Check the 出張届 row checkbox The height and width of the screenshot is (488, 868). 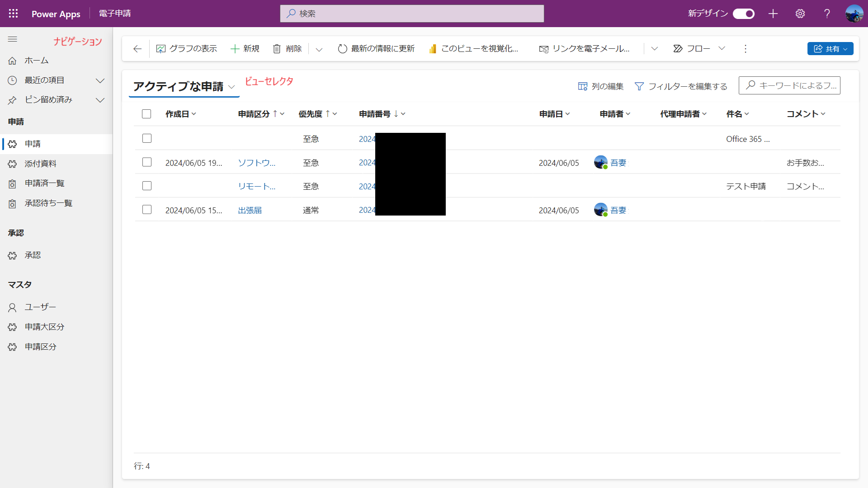click(147, 210)
